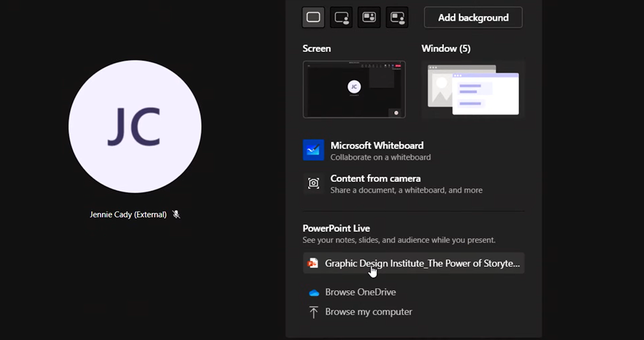Share the entire Screen thumbnail
This screenshot has height=340, width=644.
[354, 89]
